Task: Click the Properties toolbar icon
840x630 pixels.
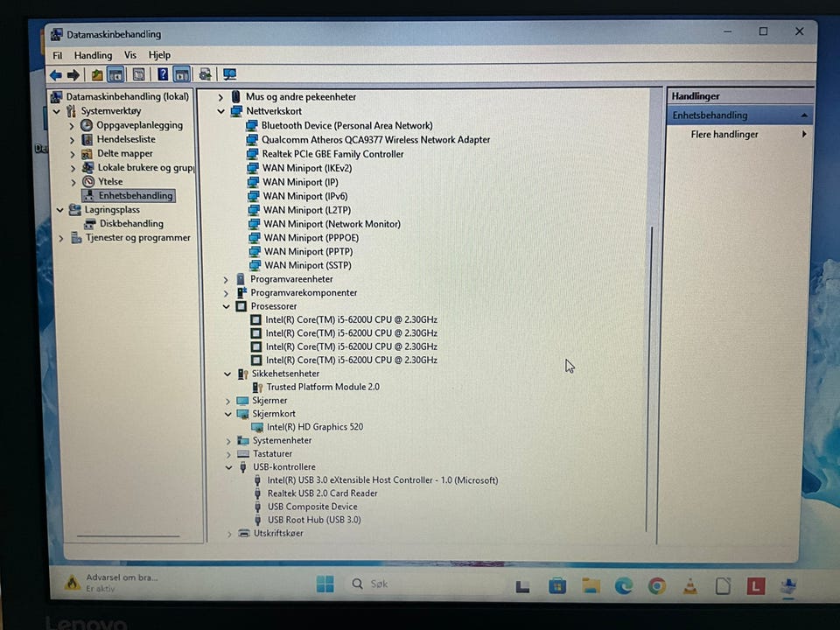Action: coord(139,75)
